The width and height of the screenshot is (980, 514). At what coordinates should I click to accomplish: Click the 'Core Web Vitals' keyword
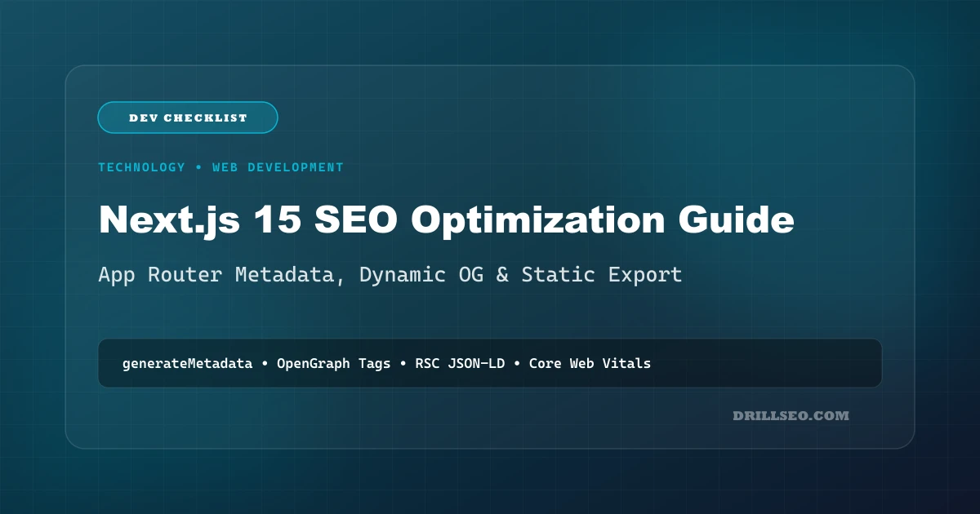[590, 363]
